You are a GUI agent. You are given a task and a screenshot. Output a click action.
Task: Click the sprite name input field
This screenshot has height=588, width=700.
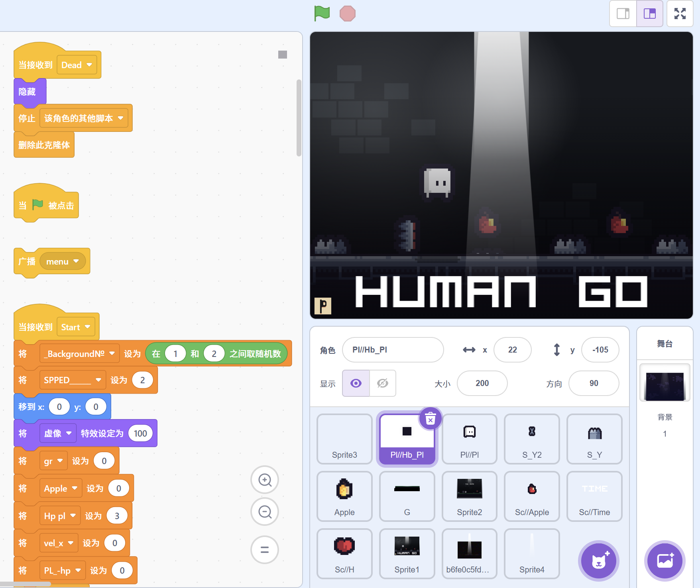point(393,350)
